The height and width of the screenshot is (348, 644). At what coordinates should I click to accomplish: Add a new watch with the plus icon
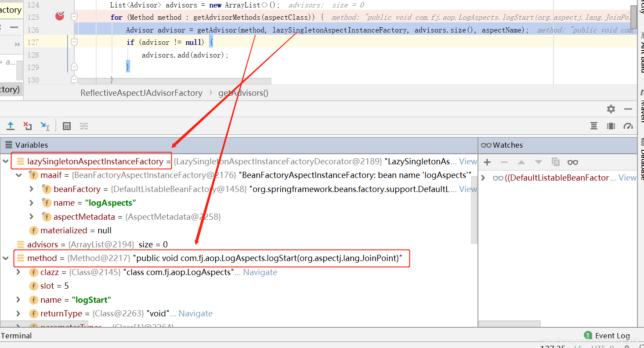[487, 162]
